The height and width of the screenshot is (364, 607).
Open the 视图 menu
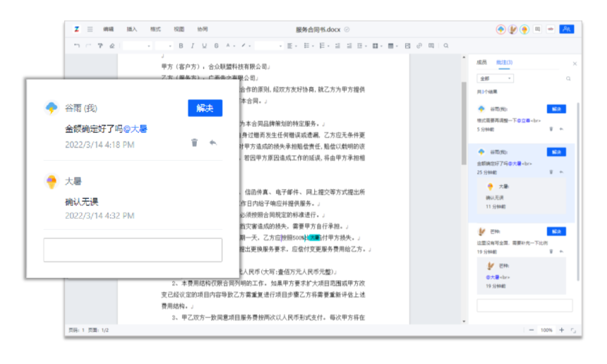click(179, 29)
